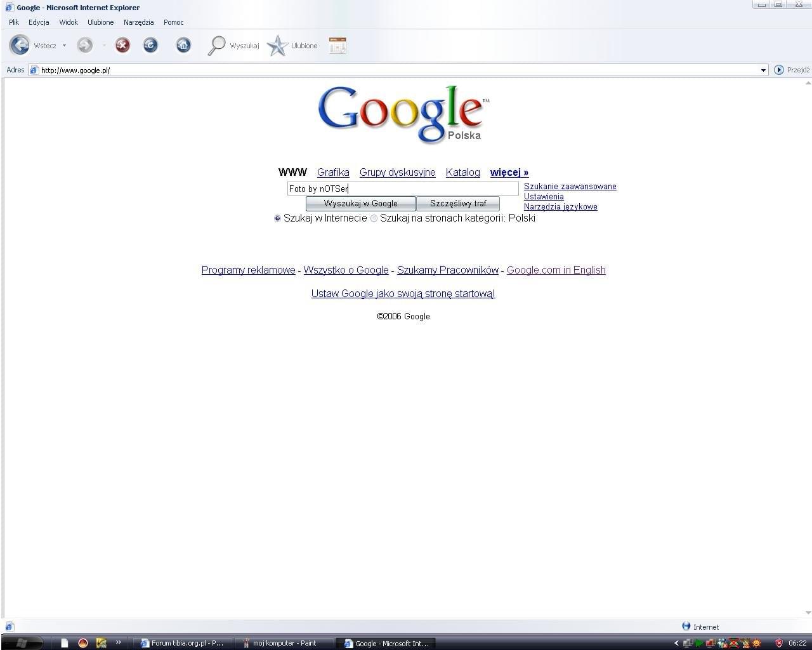Open the Ustawienia link
Screen dimensions: 812x650
point(544,197)
